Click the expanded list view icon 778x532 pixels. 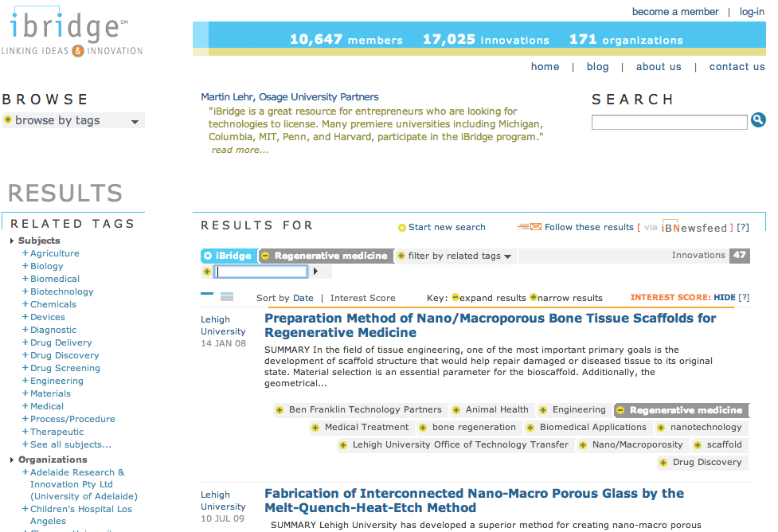point(227,297)
